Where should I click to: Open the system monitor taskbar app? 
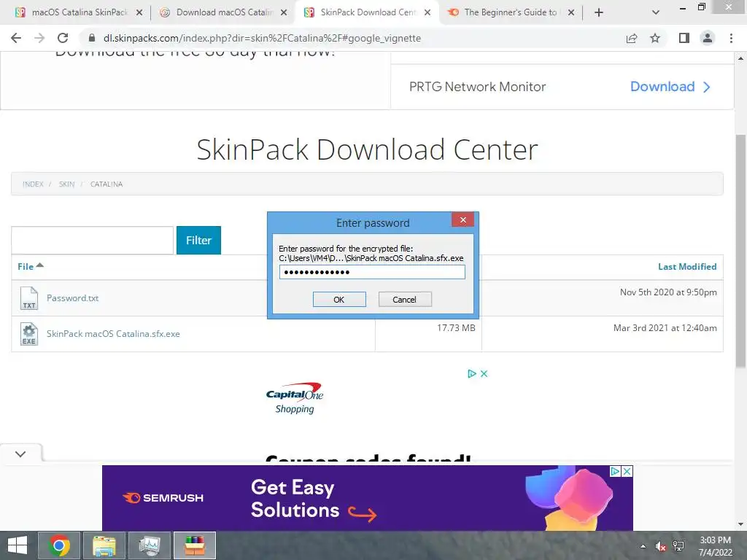[150, 545]
